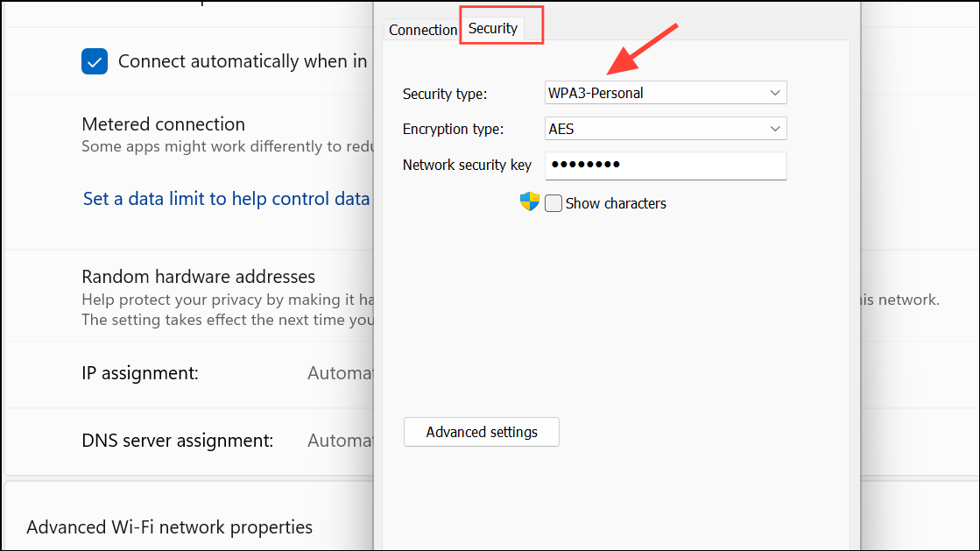Open the Encryption type dropdown showing AES
The height and width of the screenshot is (551, 980).
(666, 129)
